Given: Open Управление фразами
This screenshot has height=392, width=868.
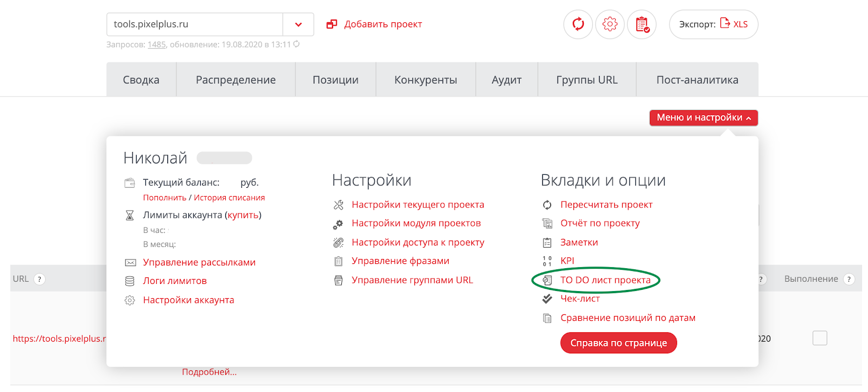Looking at the screenshot, I should pos(400,261).
